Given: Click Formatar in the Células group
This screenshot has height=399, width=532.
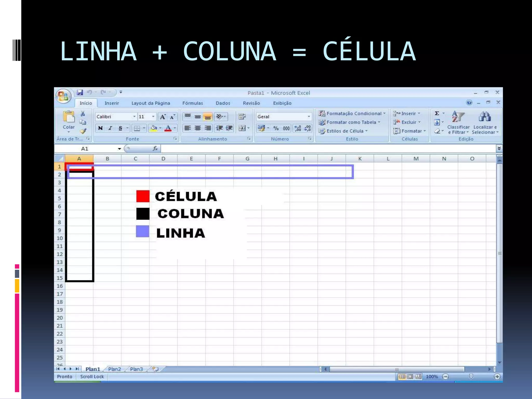Looking at the screenshot, I should coord(409,131).
